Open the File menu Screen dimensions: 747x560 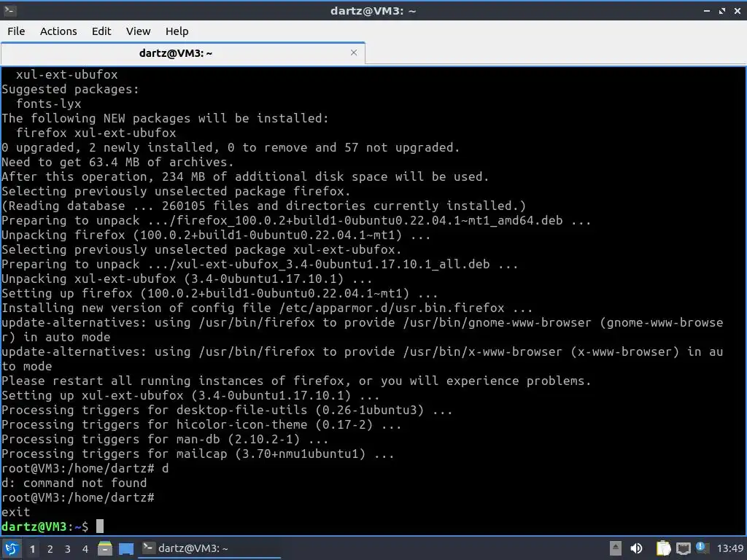tap(16, 31)
